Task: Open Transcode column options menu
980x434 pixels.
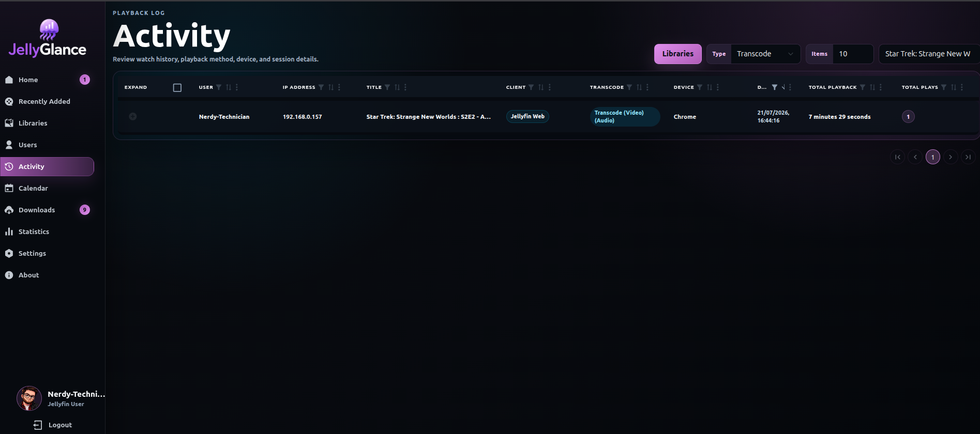Action: (647, 87)
